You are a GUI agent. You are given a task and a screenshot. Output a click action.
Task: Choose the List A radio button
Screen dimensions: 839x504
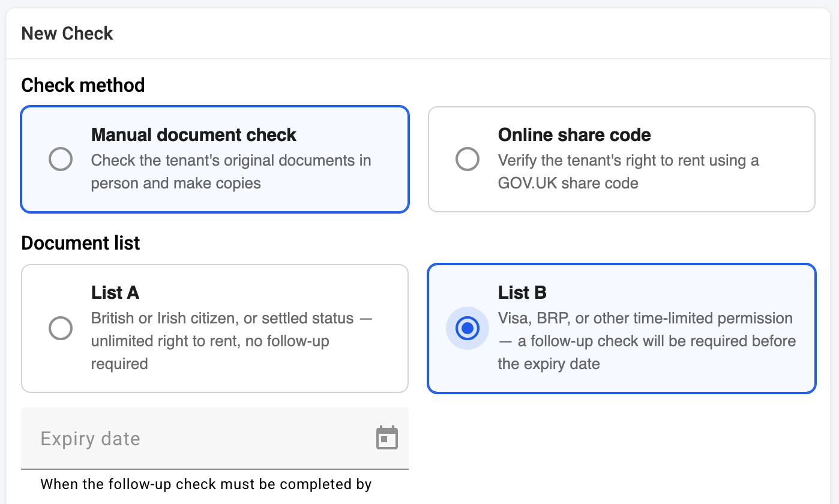[x=61, y=329]
